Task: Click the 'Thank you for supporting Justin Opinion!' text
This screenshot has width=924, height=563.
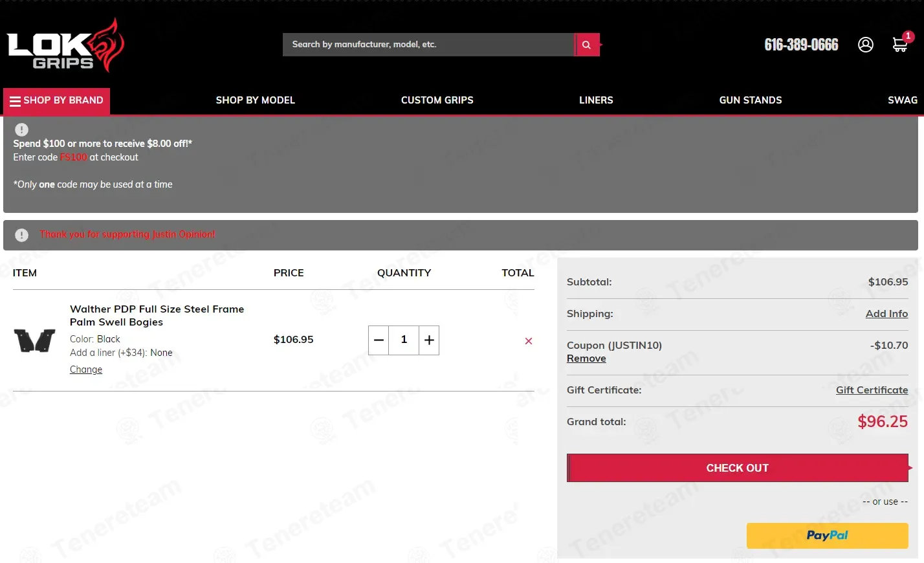Action: 127,234
